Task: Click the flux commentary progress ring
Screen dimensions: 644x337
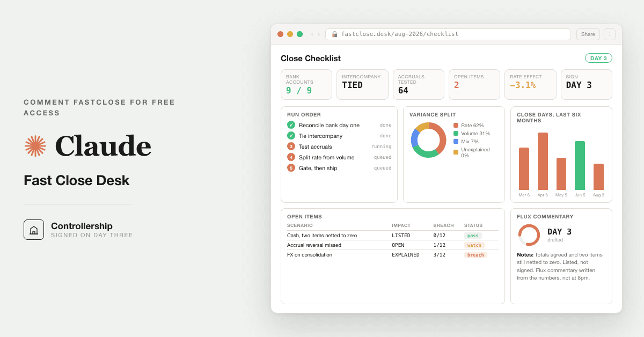Action: click(x=529, y=235)
